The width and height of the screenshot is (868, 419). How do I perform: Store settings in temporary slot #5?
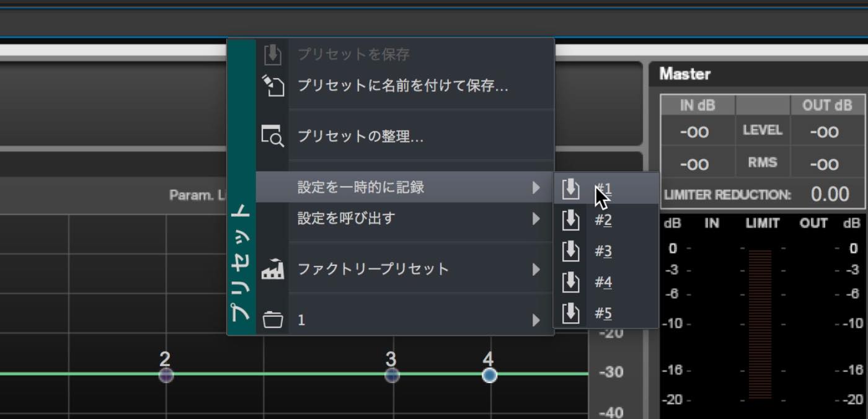[x=606, y=313]
